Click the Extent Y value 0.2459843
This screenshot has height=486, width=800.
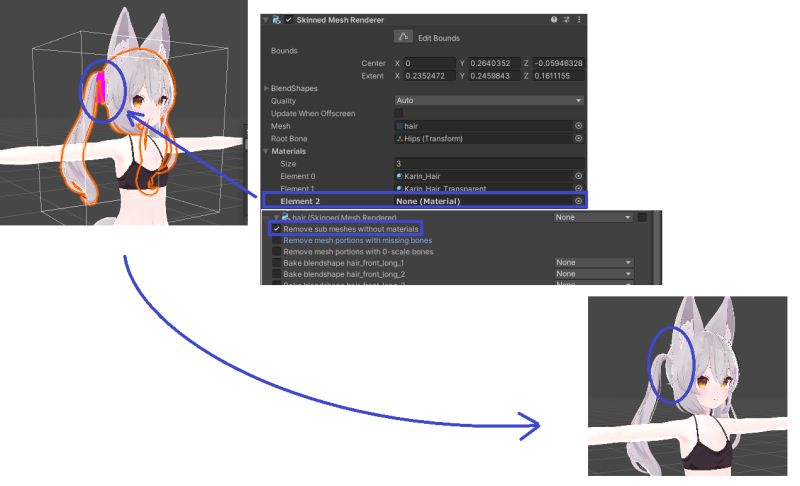pyautogui.click(x=494, y=76)
